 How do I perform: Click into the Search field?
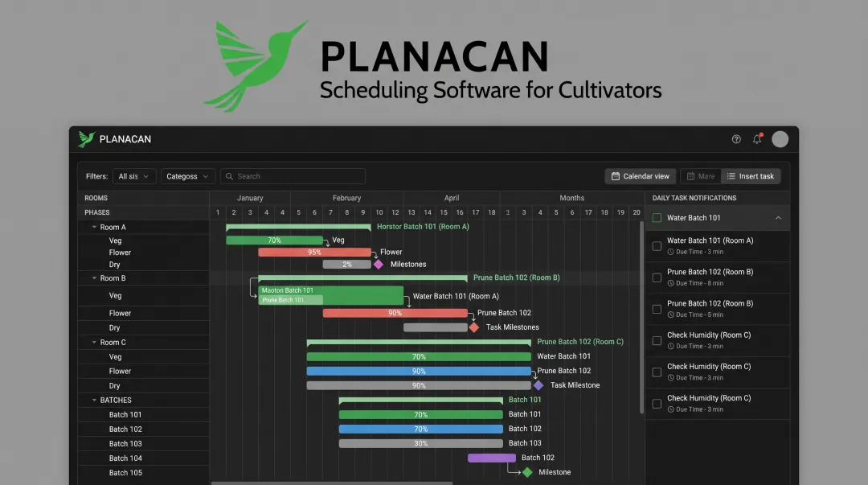point(293,176)
